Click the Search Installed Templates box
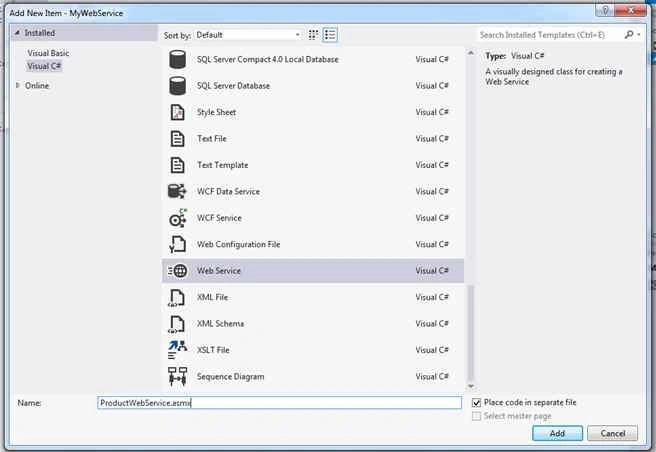The image size is (656, 452). tap(550, 35)
